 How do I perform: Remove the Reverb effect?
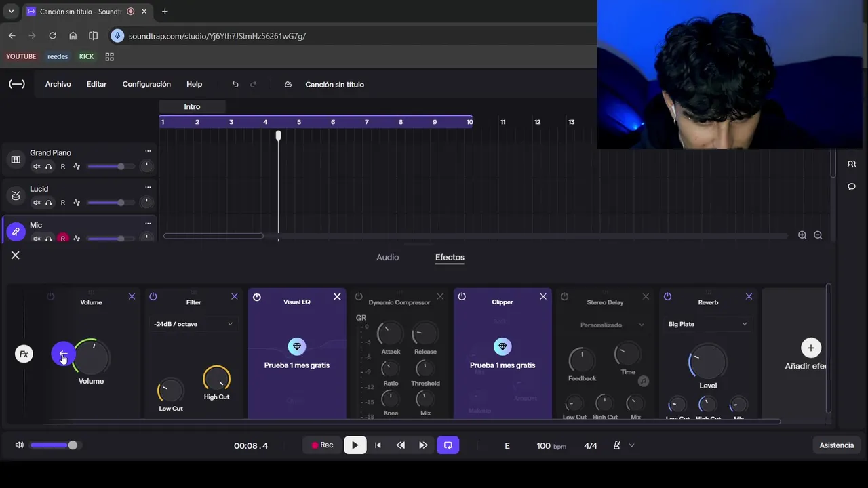(x=749, y=296)
